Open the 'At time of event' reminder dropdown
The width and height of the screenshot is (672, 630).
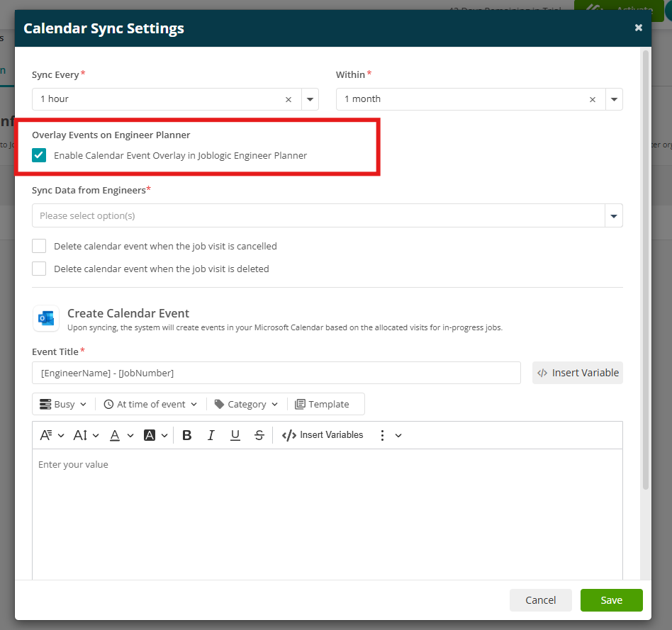(x=150, y=404)
